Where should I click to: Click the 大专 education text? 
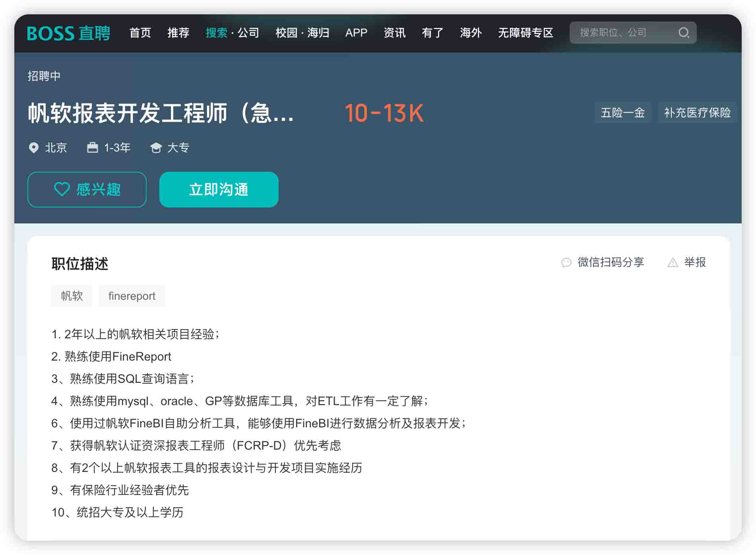178,148
